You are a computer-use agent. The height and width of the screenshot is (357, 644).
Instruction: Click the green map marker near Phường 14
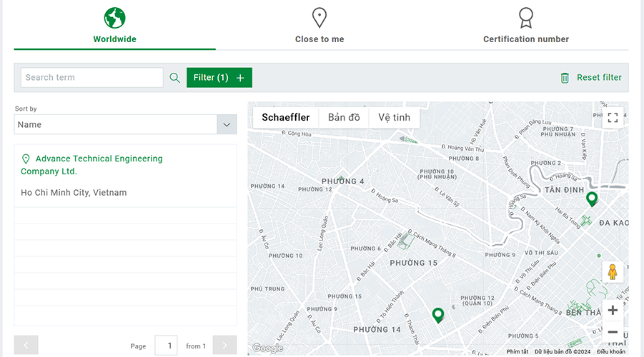438,316
